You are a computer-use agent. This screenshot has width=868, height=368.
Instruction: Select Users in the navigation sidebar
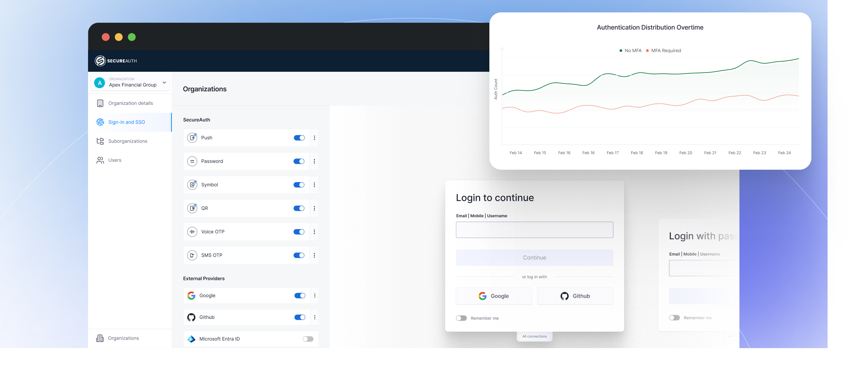[114, 160]
